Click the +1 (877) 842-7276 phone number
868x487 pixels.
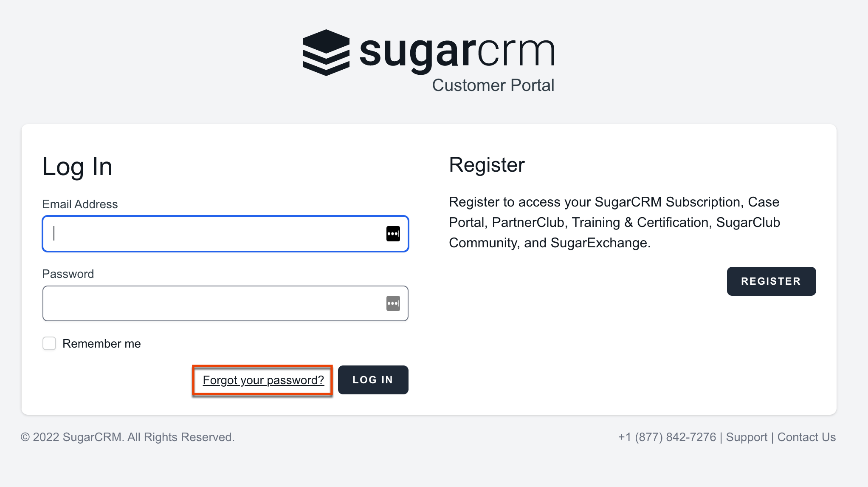pyautogui.click(x=667, y=437)
